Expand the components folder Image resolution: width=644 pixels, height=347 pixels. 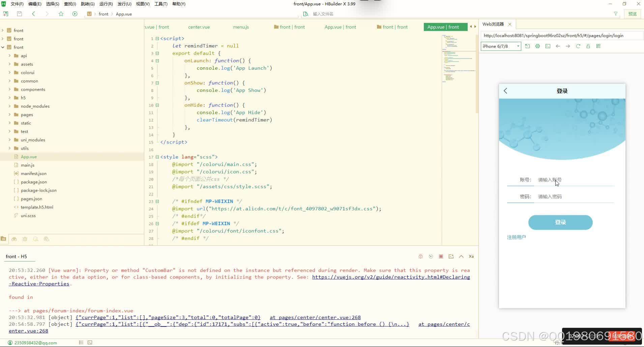pyautogui.click(x=9, y=89)
